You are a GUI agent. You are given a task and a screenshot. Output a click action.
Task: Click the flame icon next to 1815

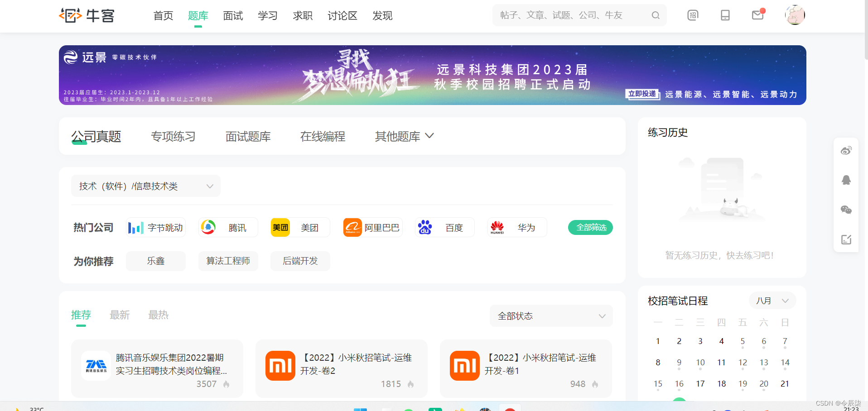410,384
